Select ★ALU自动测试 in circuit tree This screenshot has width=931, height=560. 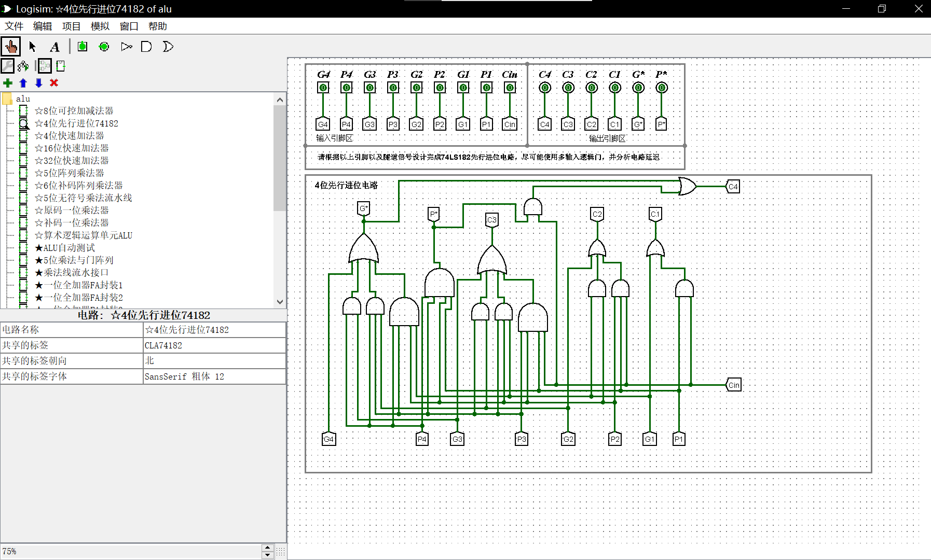click(65, 248)
